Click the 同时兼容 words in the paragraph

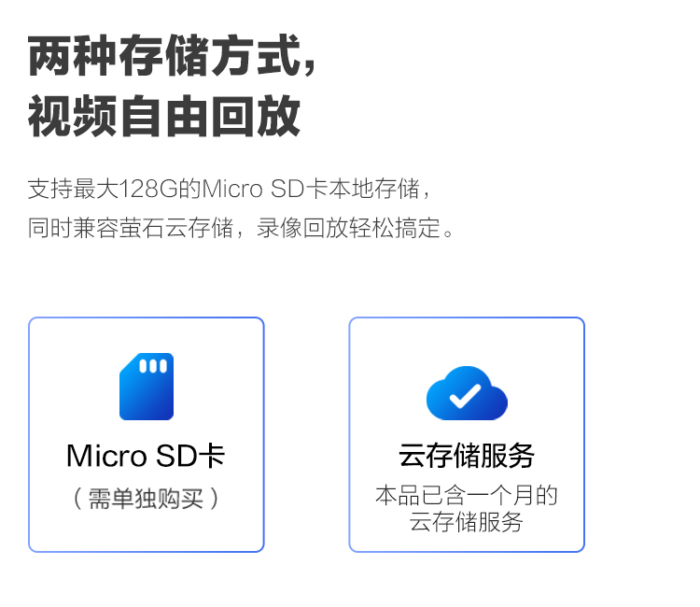click(x=74, y=228)
